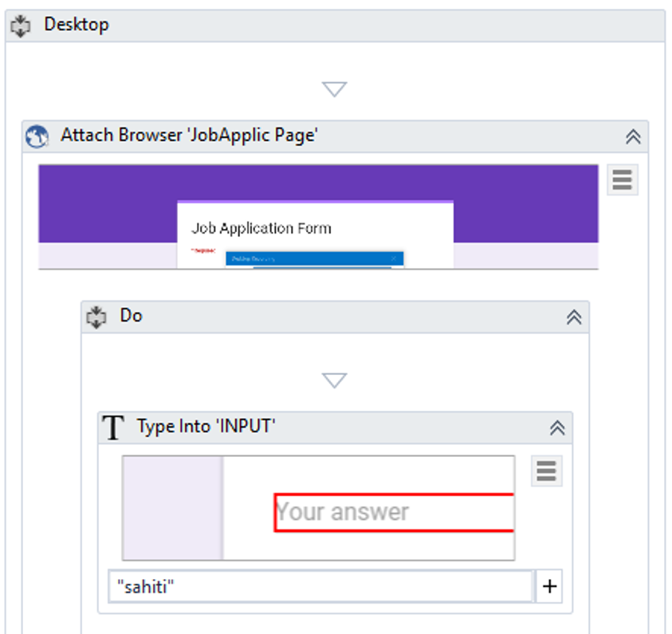Click the drop-activity triangle inside Do
This screenshot has height=634, width=672.
(x=334, y=379)
